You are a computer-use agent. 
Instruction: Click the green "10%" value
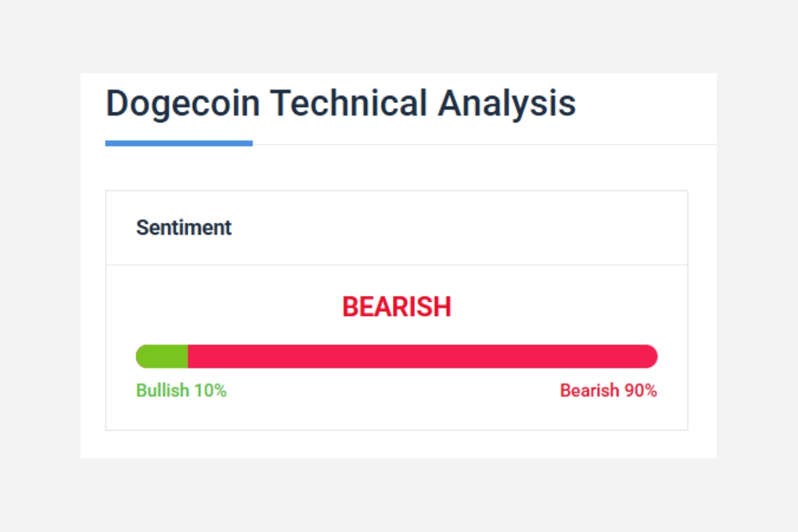coord(210,390)
